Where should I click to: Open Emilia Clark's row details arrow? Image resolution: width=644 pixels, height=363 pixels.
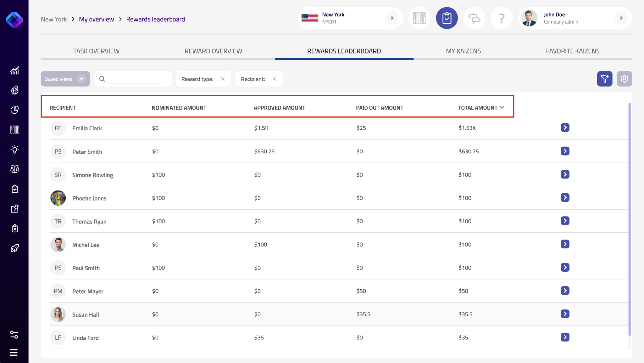coord(565,128)
